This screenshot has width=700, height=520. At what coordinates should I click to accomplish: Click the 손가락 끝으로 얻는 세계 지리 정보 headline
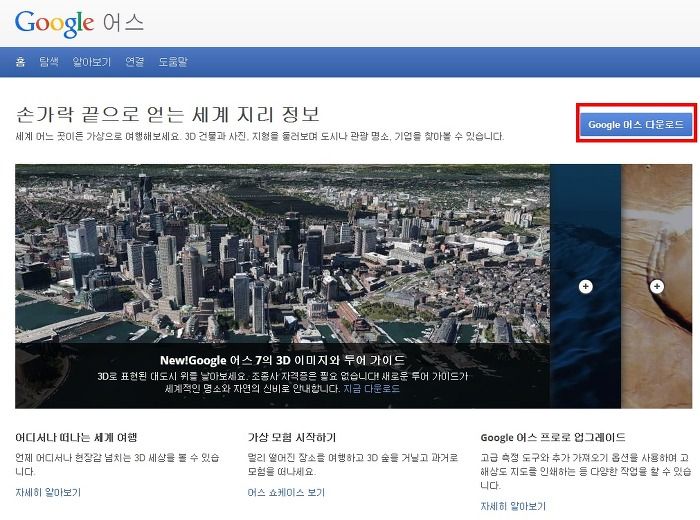click(x=168, y=115)
